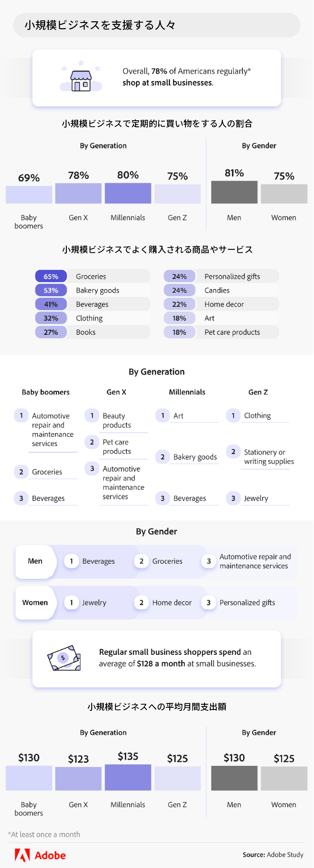This screenshot has height=868, width=314.
Task: Click the Millennials 80% purple bar
Action: click(x=128, y=193)
